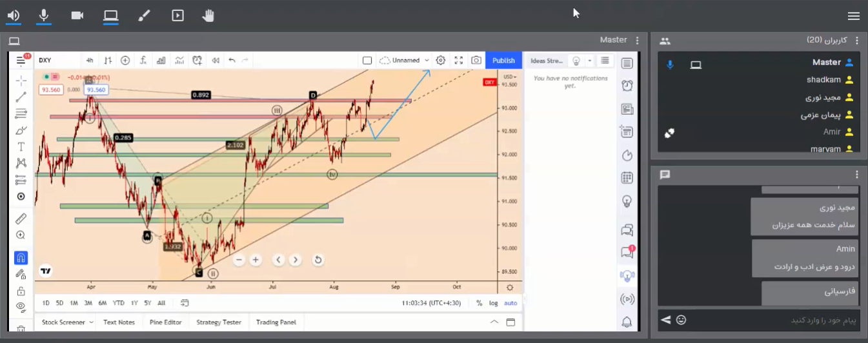Open the economic calendar sidebar icon

[627, 178]
